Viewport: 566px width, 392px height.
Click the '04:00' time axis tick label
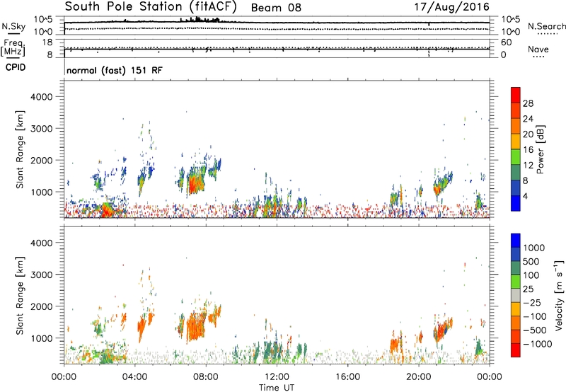tap(134, 377)
